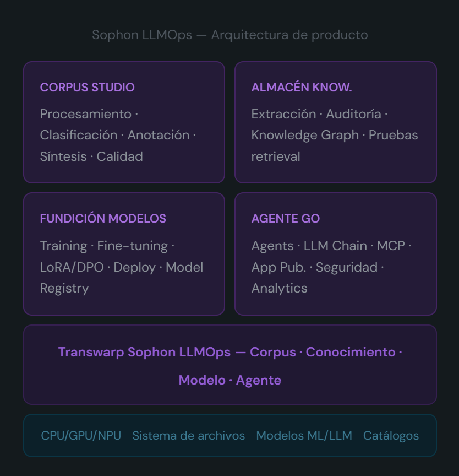Open the 'Modelos ML/LLM' infrastructure item
459x476 pixels.
pyautogui.click(x=304, y=436)
